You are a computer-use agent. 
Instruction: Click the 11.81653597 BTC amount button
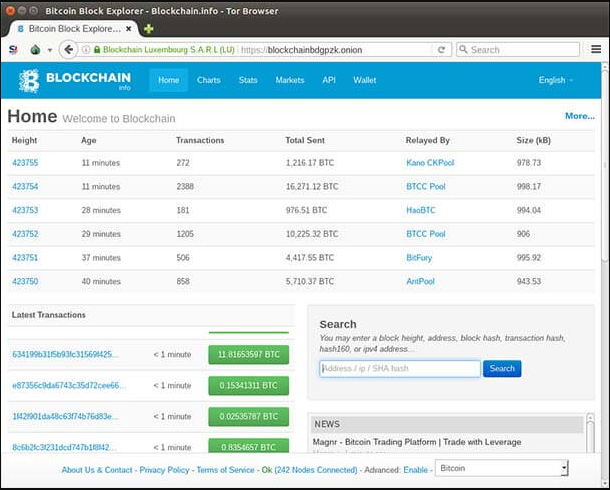tap(249, 354)
